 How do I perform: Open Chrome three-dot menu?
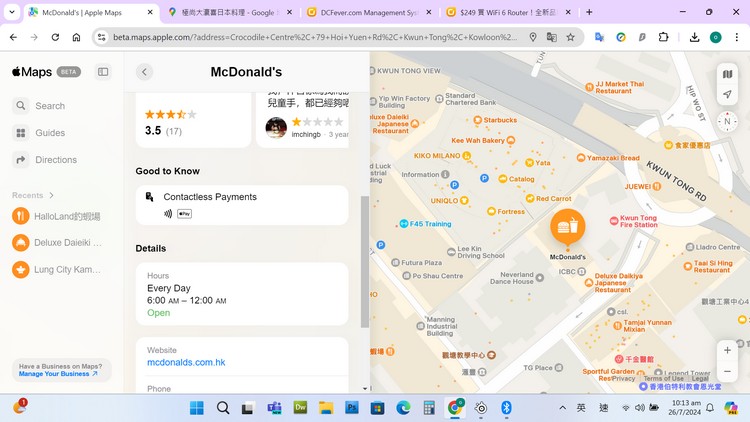[x=737, y=37]
